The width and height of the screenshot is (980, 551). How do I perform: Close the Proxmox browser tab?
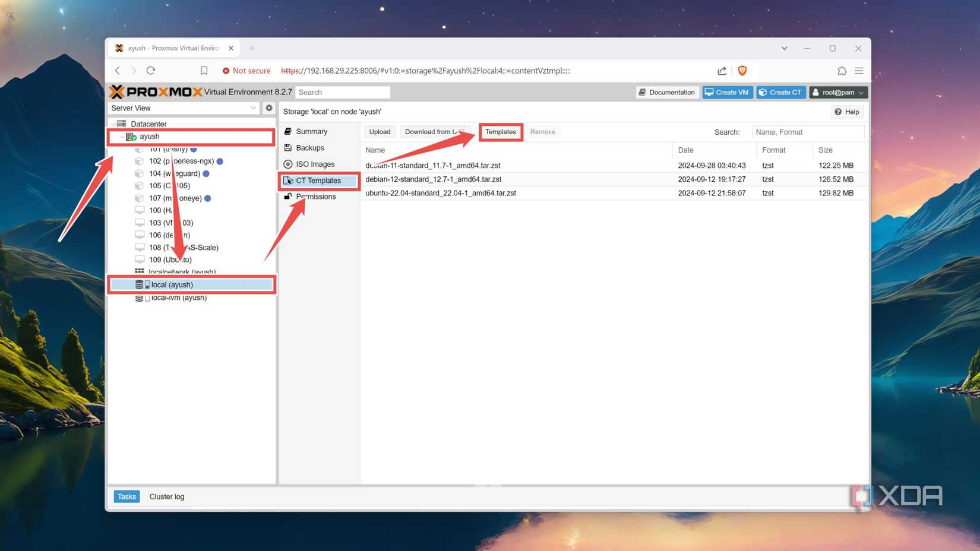click(231, 48)
